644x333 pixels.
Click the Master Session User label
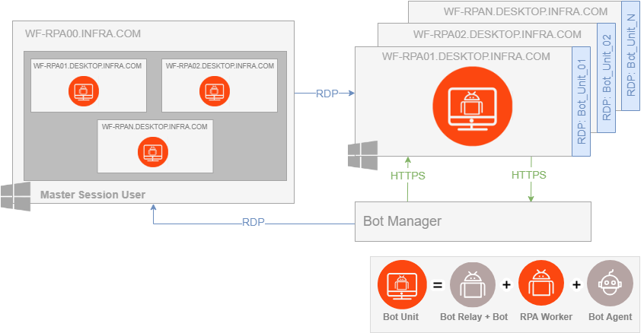click(x=93, y=195)
